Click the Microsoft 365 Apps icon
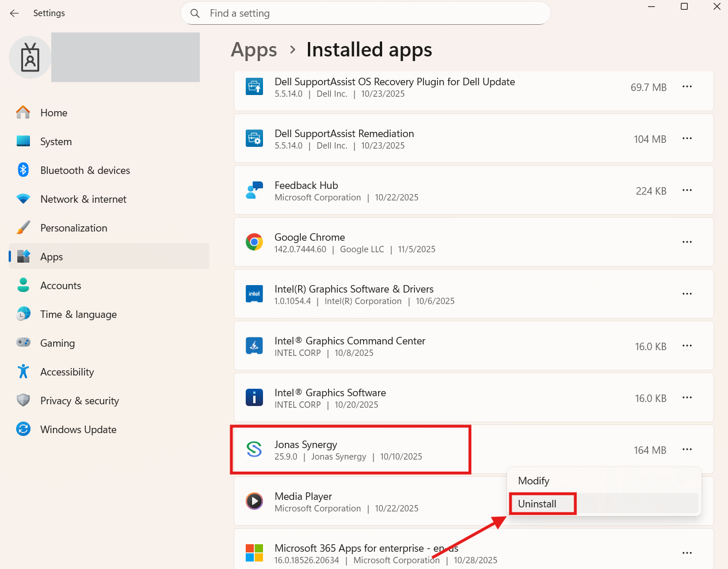This screenshot has height=569, width=728. pos(254,553)
